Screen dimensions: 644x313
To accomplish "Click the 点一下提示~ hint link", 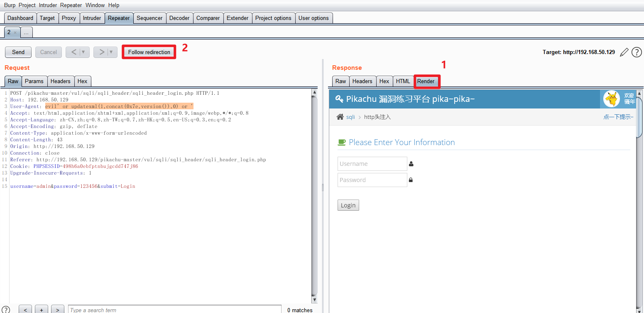I will [x=618, y=117].
